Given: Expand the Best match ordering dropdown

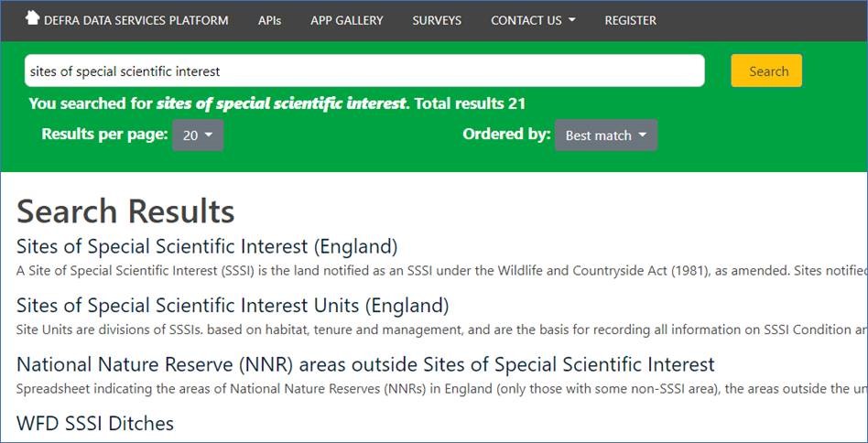Looking at the screenshot, I should [x=605, y=135].
